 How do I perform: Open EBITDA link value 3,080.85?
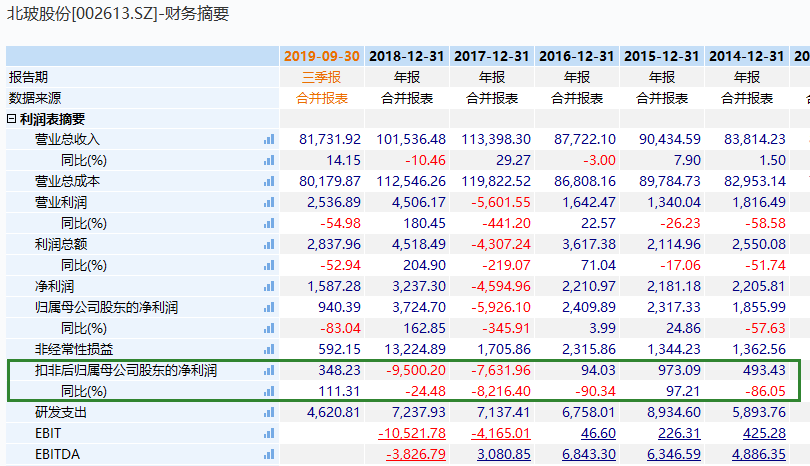coord(504,455)
